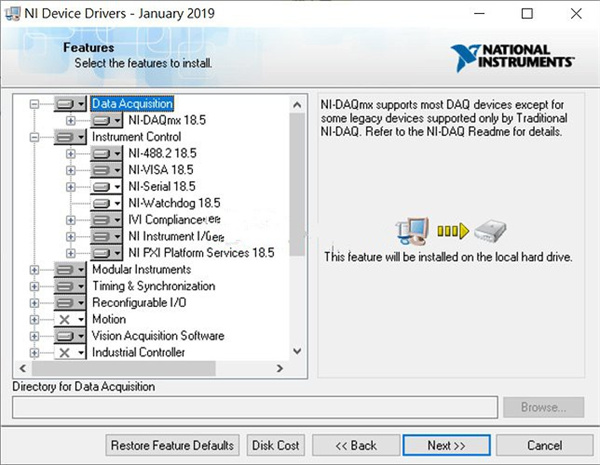The image size is (600, 465).
Task: Expand the Motion node
Action: pos(34,319)
